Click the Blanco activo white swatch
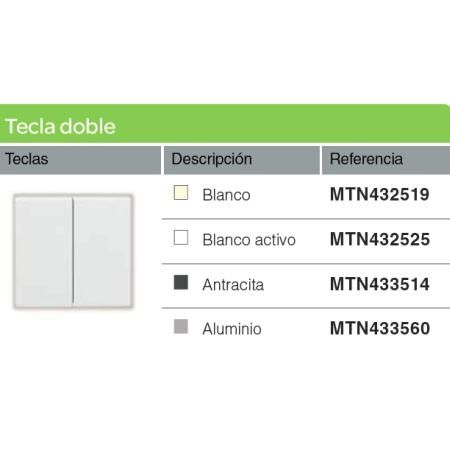The height and width of the screenshot is (450, 450). point(181,238)
